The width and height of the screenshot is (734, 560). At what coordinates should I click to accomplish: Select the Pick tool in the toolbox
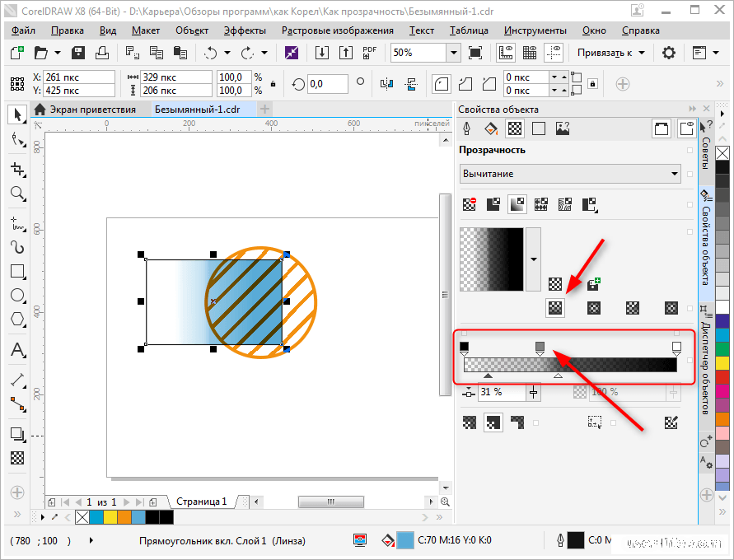pos(18,114)
